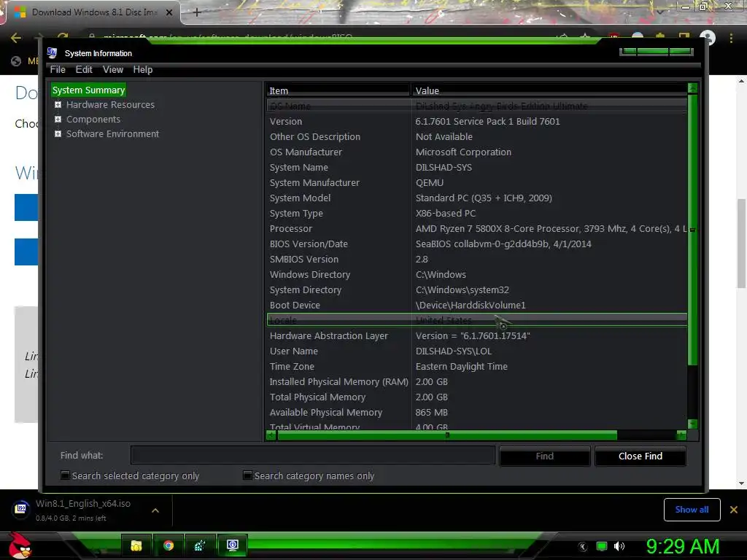Close the Download Windows 8.1 tab
747x560 pixels.
169,12
